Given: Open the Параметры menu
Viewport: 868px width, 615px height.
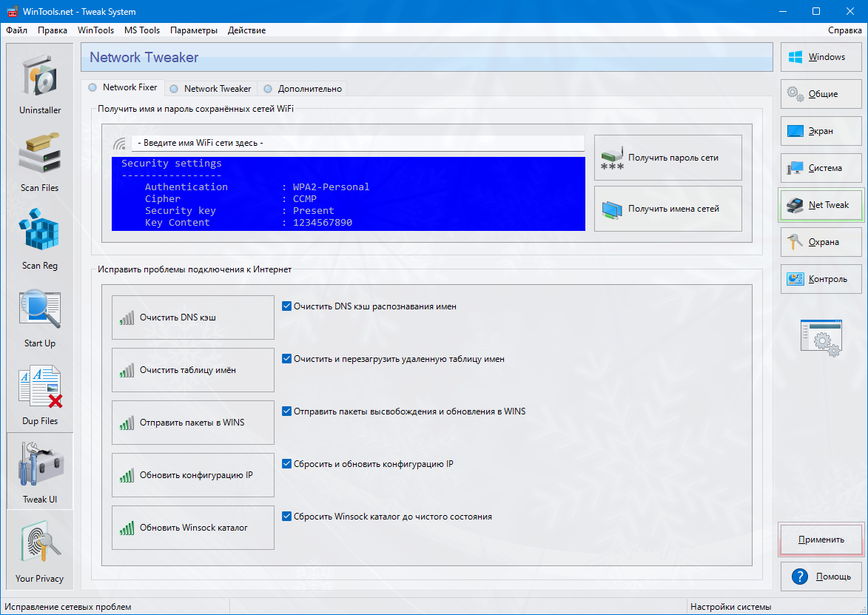Looking at the screenshot, I should point(193,30).
